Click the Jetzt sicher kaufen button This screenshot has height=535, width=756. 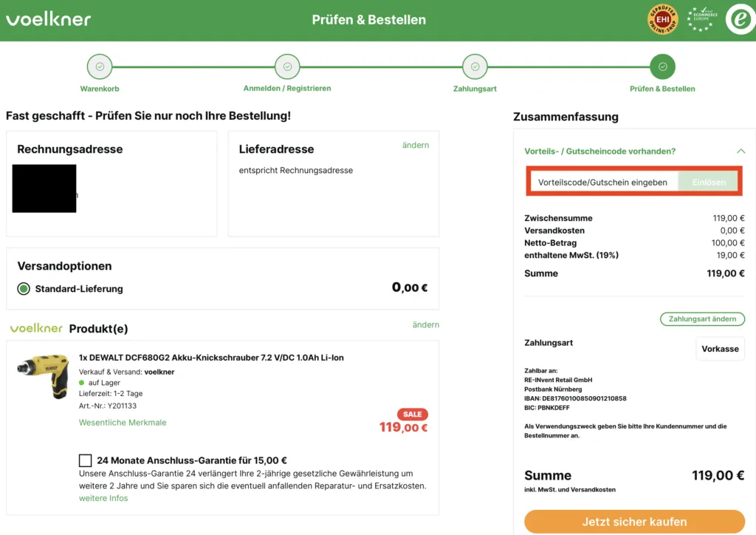point(634,521)
